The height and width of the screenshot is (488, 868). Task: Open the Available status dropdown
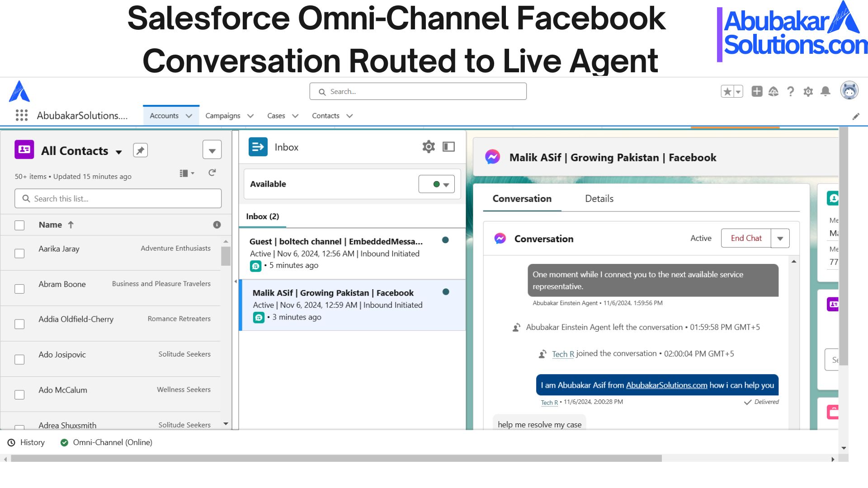[436, 184]
